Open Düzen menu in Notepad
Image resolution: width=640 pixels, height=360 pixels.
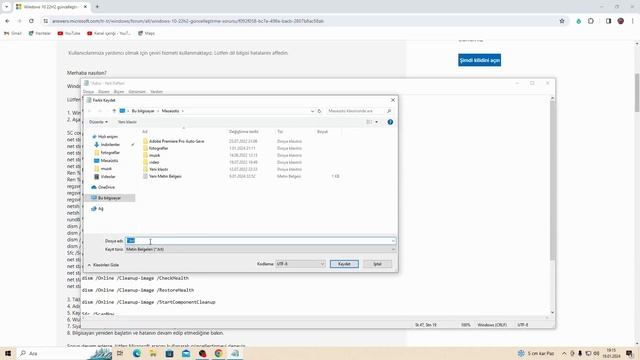tap(104, 92)
